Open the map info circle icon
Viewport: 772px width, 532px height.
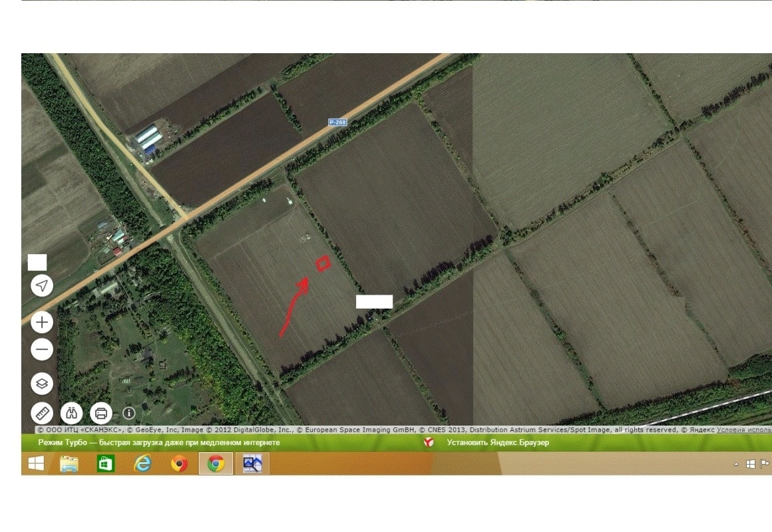click(x=128, y=413)
